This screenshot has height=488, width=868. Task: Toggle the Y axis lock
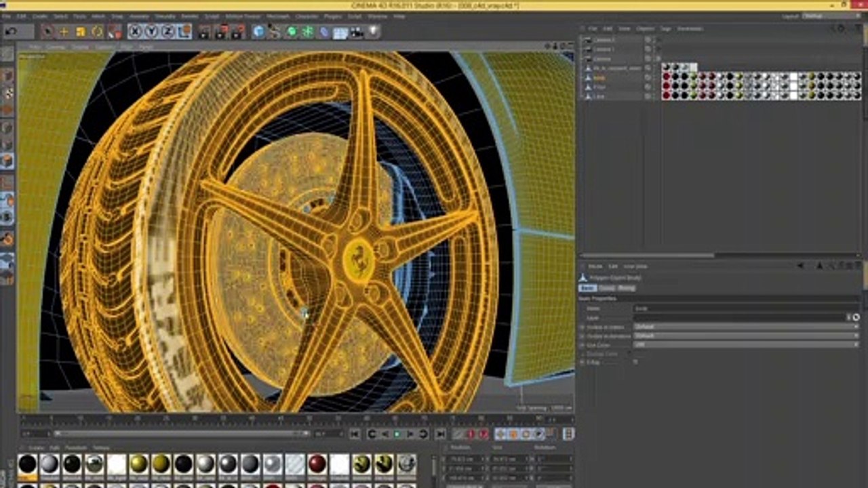point(151,31)
